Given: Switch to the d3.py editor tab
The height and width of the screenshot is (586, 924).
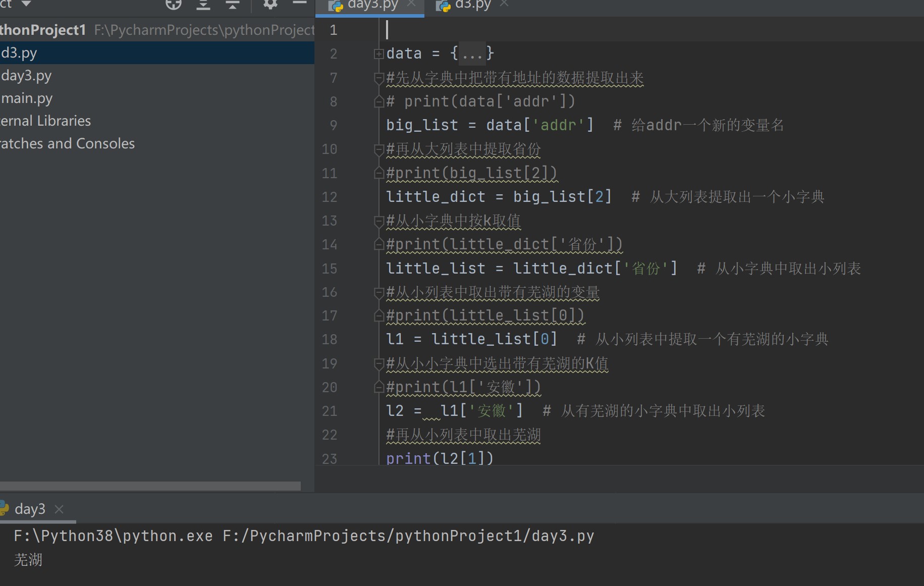Looking at the screenshot, I should [x=472, y=5].
